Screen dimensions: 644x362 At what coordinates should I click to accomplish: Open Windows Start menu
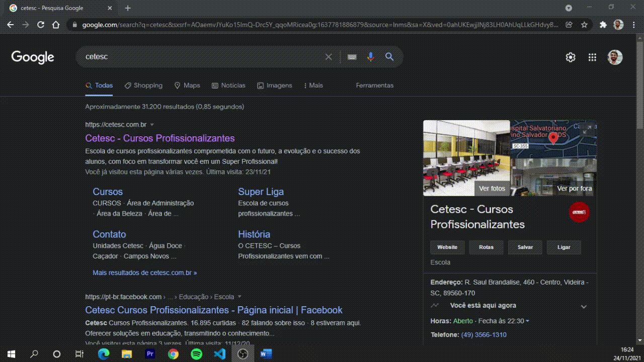[11, 354]
